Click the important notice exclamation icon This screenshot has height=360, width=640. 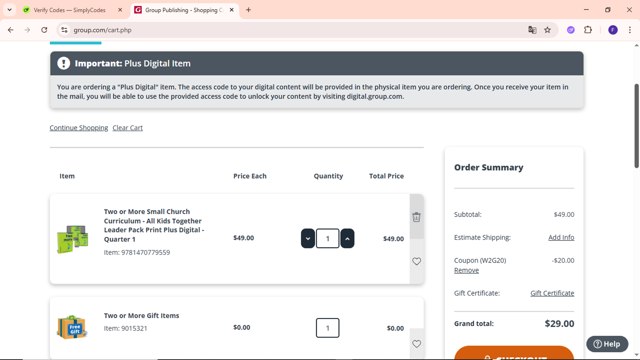point(64,63)
